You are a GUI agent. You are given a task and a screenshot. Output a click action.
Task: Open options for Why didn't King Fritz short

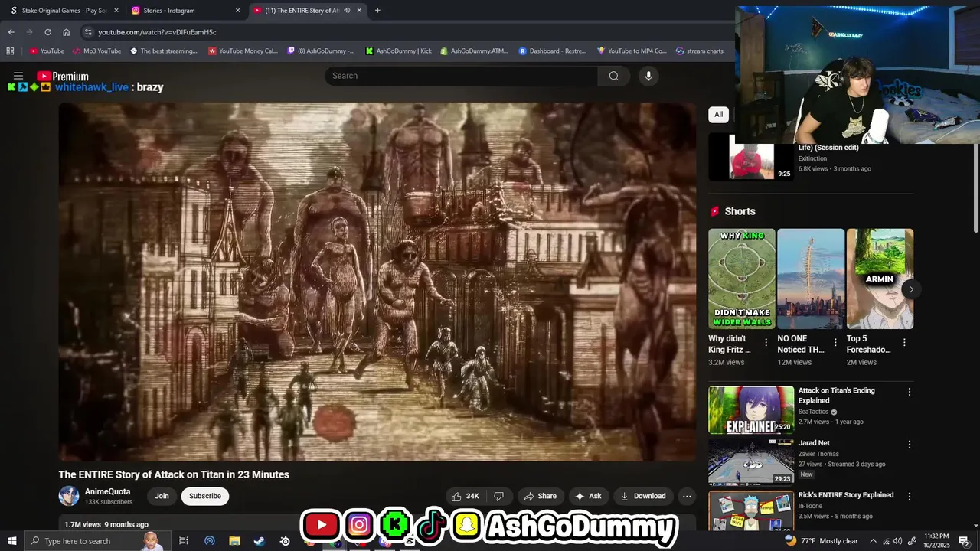[x=766, y=343]
